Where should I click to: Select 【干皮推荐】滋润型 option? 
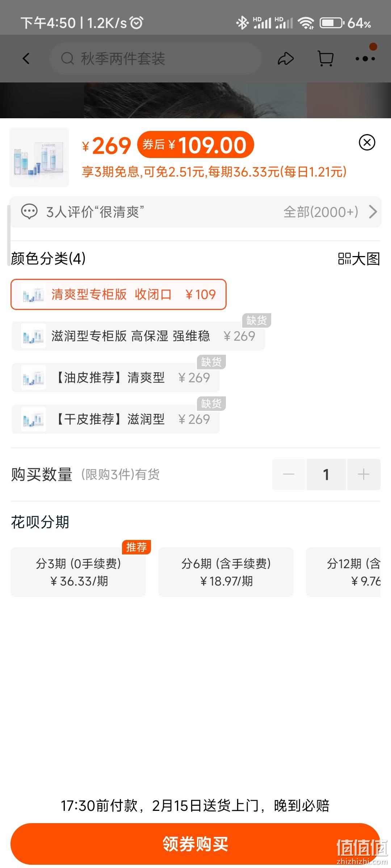pos(115,419)
